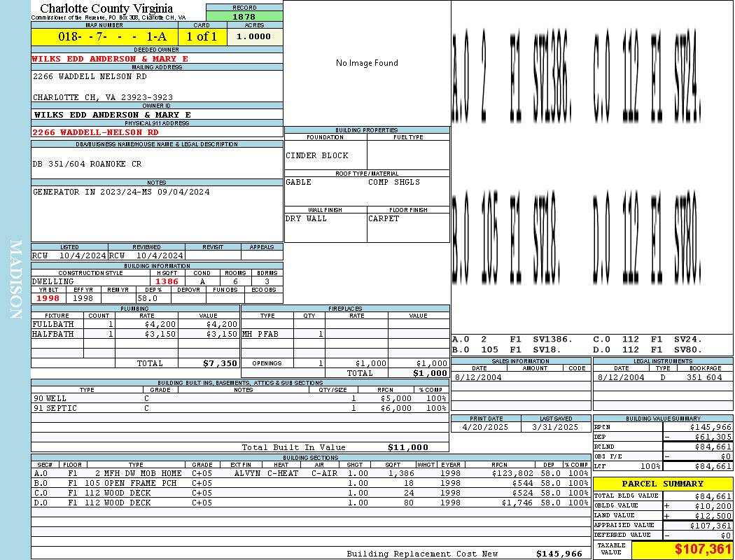Click the H SQFT value 1386
The image size is (735, 560).
[x=167, y=281]
